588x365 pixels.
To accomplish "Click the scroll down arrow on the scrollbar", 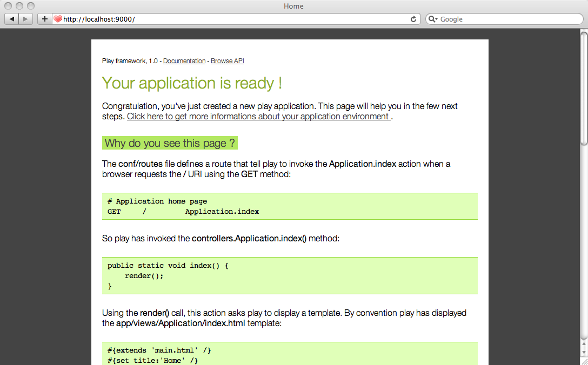I will click(x=583, y=353).
